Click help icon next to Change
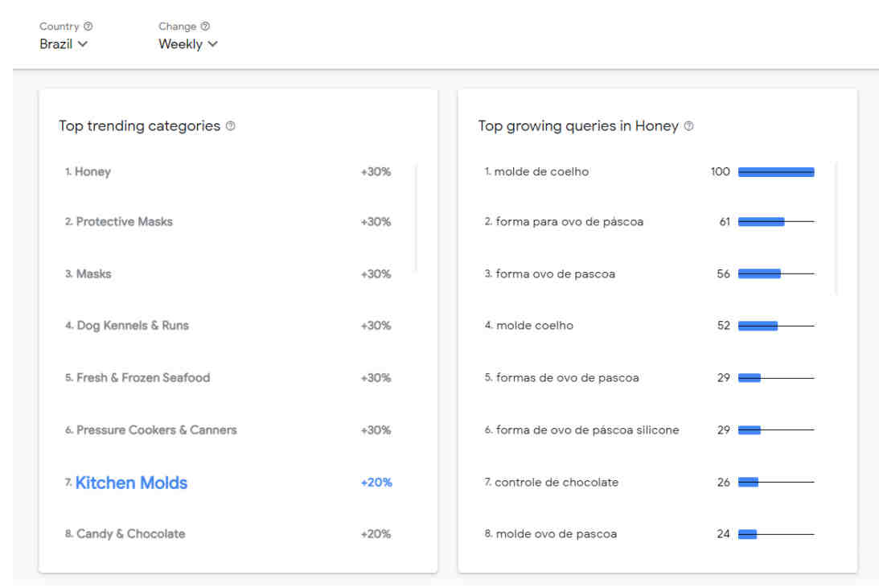 click(205, 27)
